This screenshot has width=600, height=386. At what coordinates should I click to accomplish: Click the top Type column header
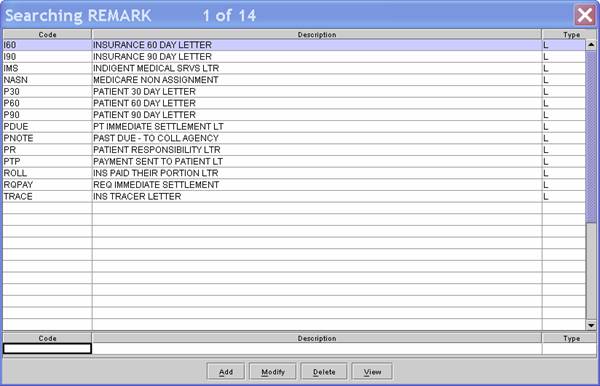point(571,34)
